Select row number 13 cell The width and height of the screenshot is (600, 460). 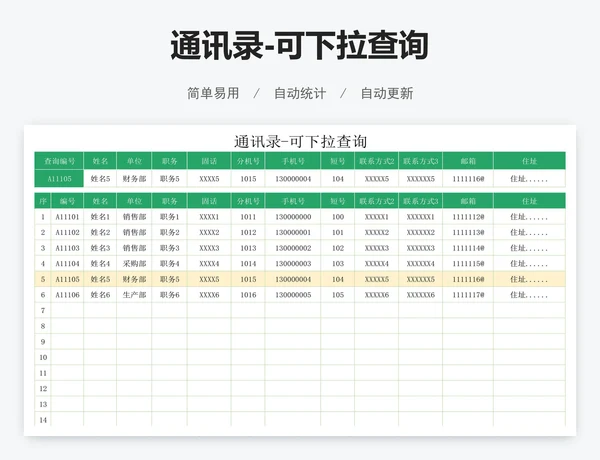pyautogui.click(x=43, y=404)
